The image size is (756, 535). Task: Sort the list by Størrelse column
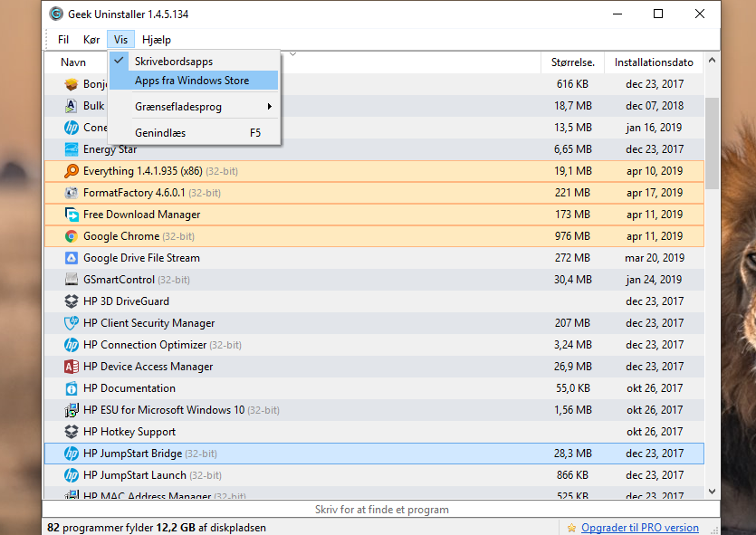(x=572, y=62)
